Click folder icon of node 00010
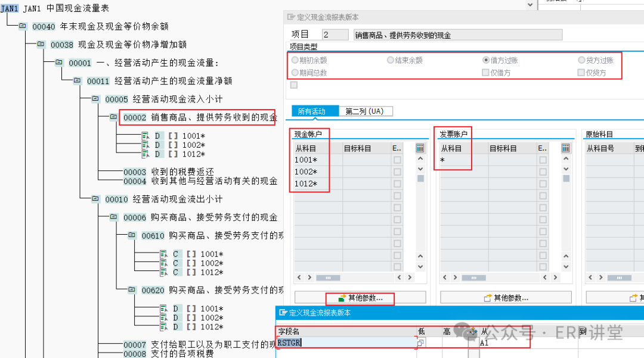The image size is (644, 358). [x=95, y=199]
